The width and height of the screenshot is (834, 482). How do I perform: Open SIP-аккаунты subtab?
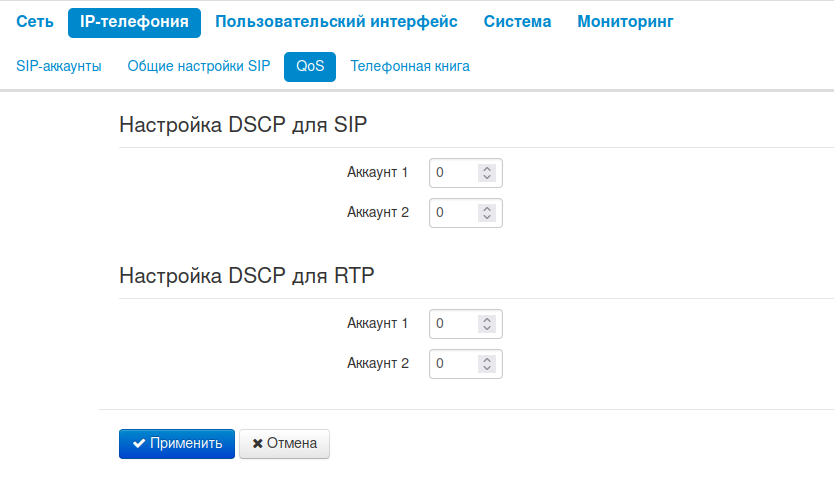point(59,66)
